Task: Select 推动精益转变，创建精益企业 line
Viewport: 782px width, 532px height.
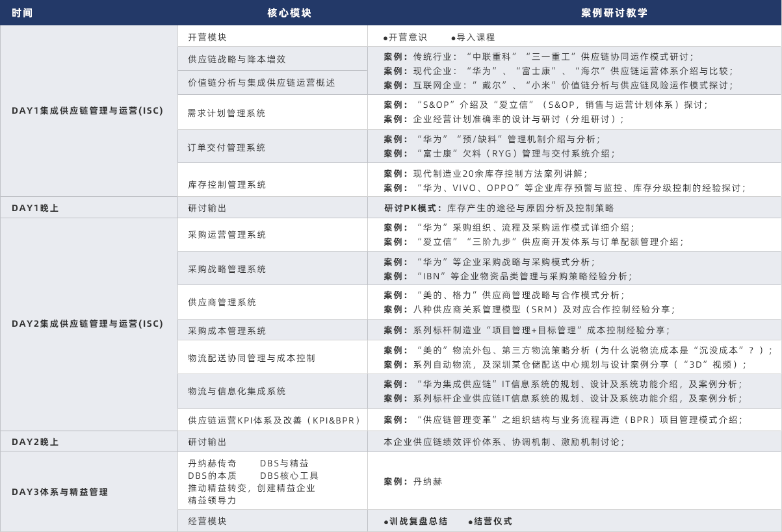Action: tap(252, 488)
